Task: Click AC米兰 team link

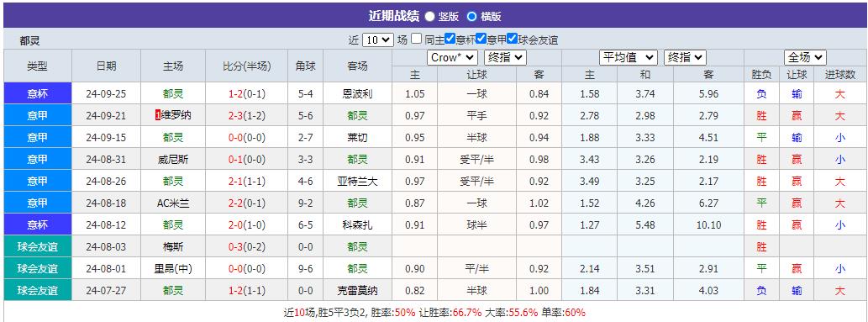Action: point(173,203)
